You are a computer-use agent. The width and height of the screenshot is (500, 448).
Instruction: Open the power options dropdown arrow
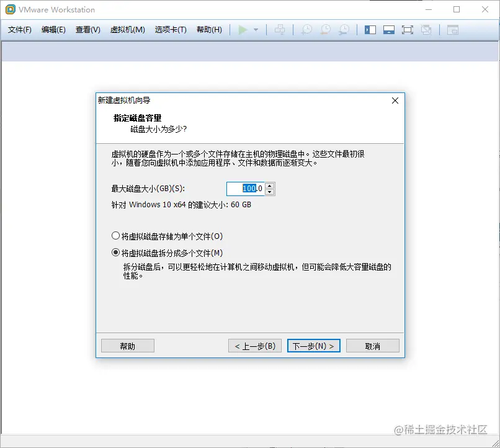click(256, 30)
